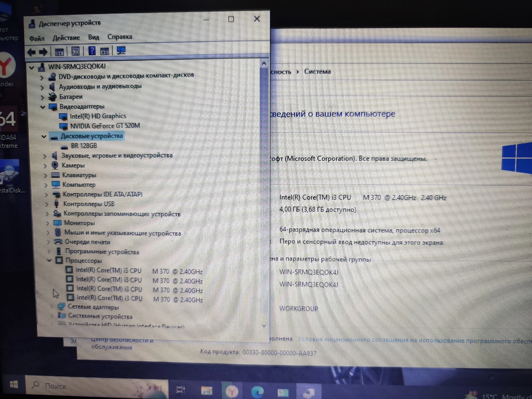Click the Батареи battery icon
532x399 pixels.
click(x=52, y=97)
